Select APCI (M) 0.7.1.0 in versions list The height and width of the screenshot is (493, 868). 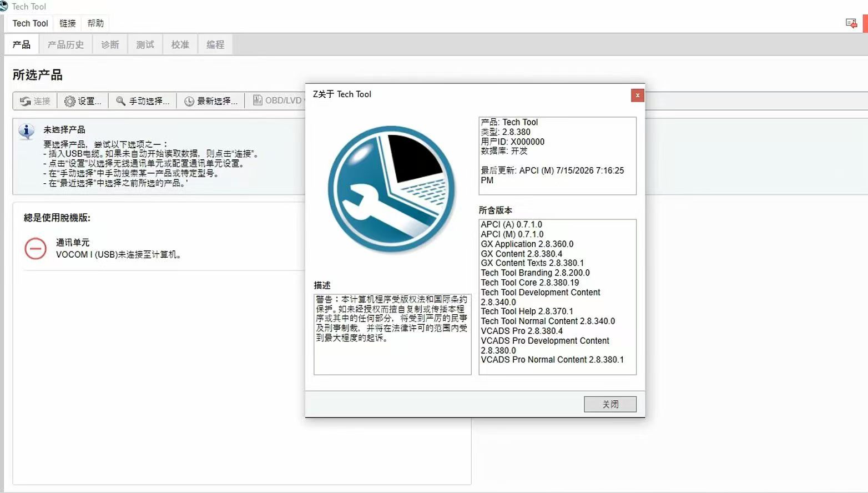click(512, 234)
